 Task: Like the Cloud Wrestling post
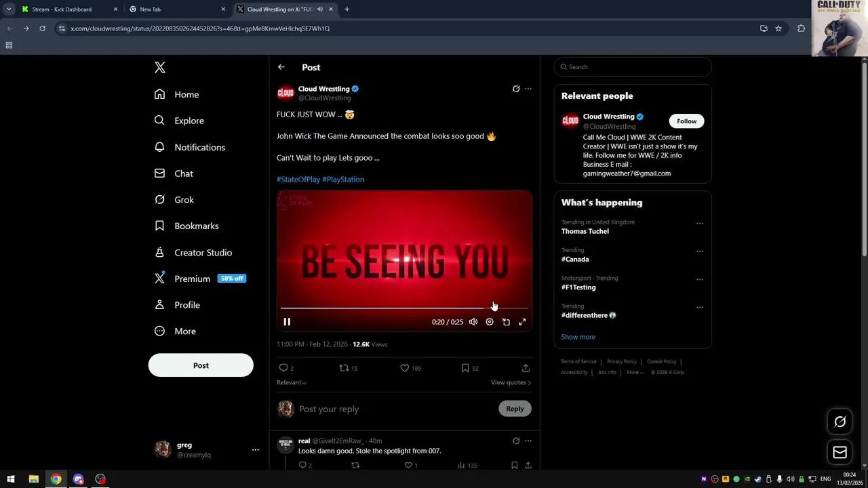click(x=405, y=368)
